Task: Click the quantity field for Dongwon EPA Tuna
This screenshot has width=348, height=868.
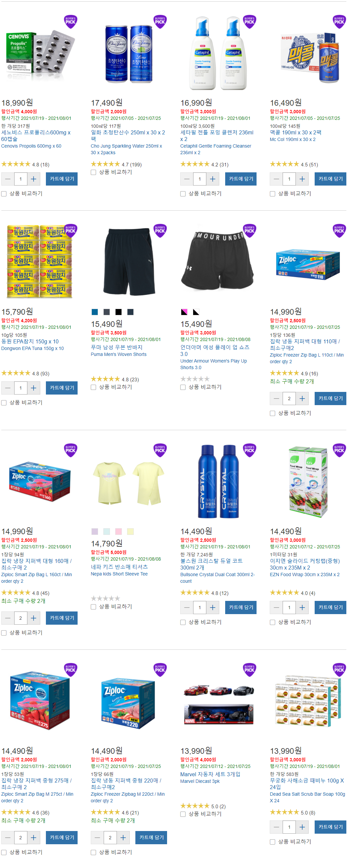Action: 20,388
